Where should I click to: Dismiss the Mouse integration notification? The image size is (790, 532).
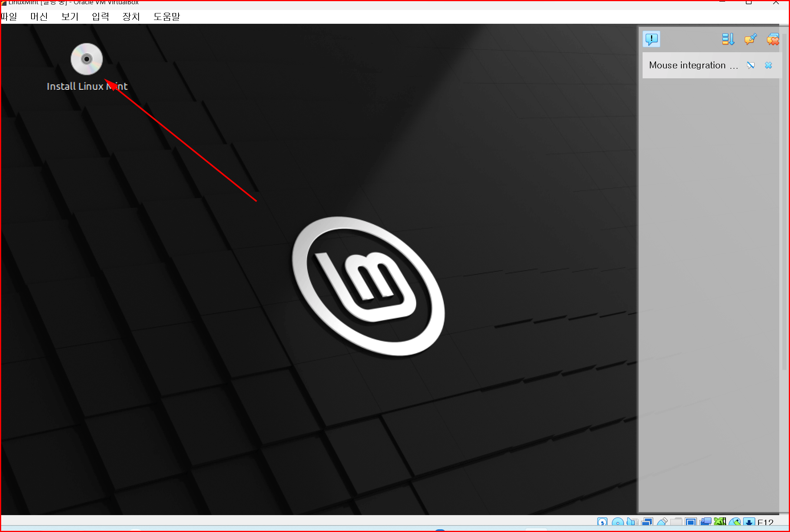tap(768, 65)
